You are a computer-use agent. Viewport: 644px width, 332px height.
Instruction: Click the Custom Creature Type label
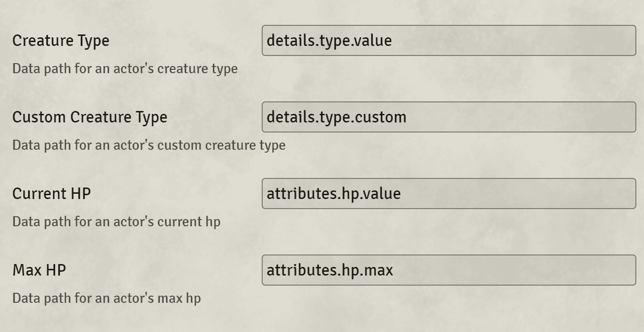pos(90,117)
